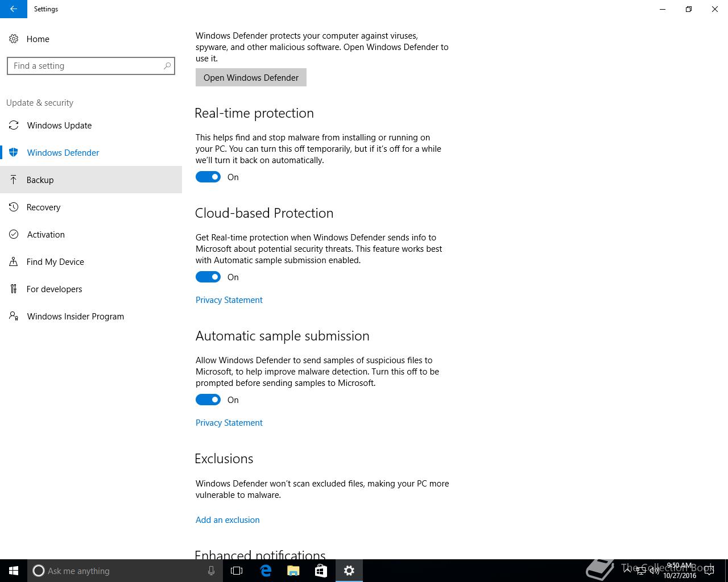Open Task View from taskbar

(237, 571)
